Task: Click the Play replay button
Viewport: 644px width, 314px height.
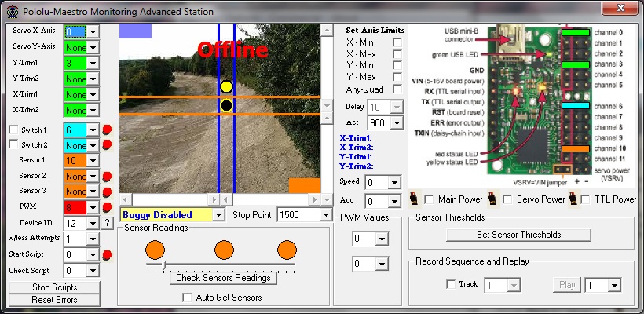Action: pyautogui.click(x=567, y=284)
